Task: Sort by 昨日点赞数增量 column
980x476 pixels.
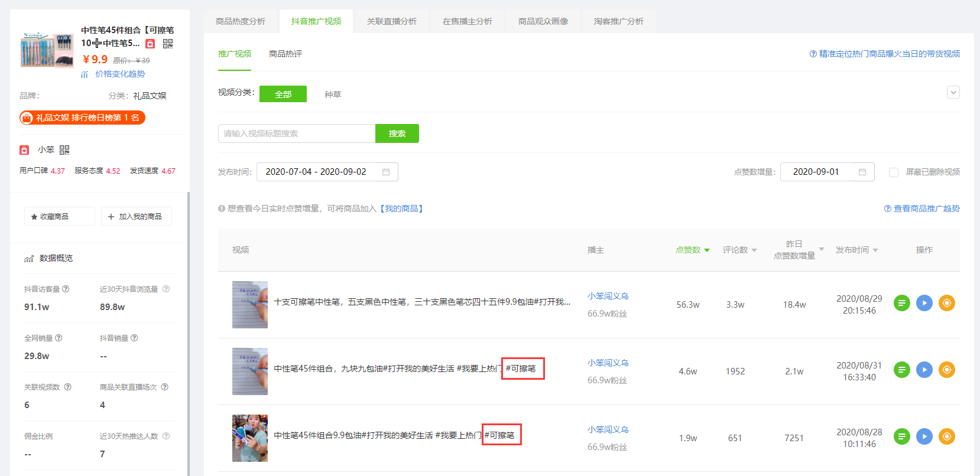Action: point(799,250)
